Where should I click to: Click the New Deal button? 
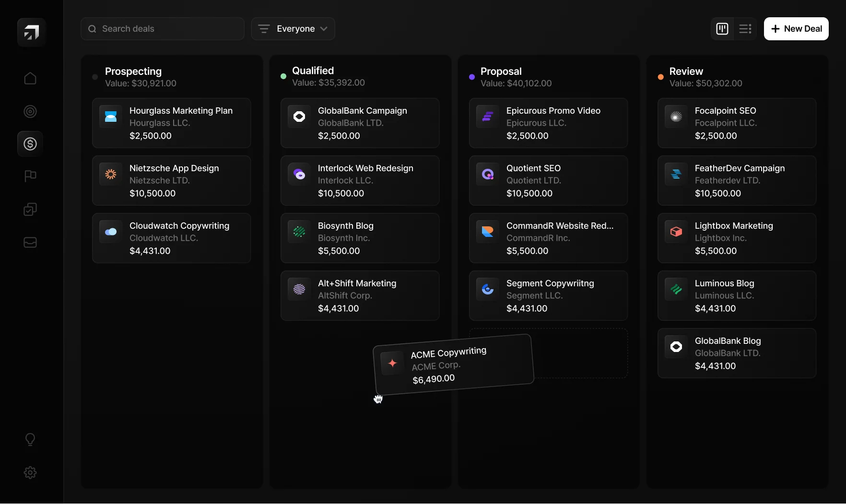(796, 29)
